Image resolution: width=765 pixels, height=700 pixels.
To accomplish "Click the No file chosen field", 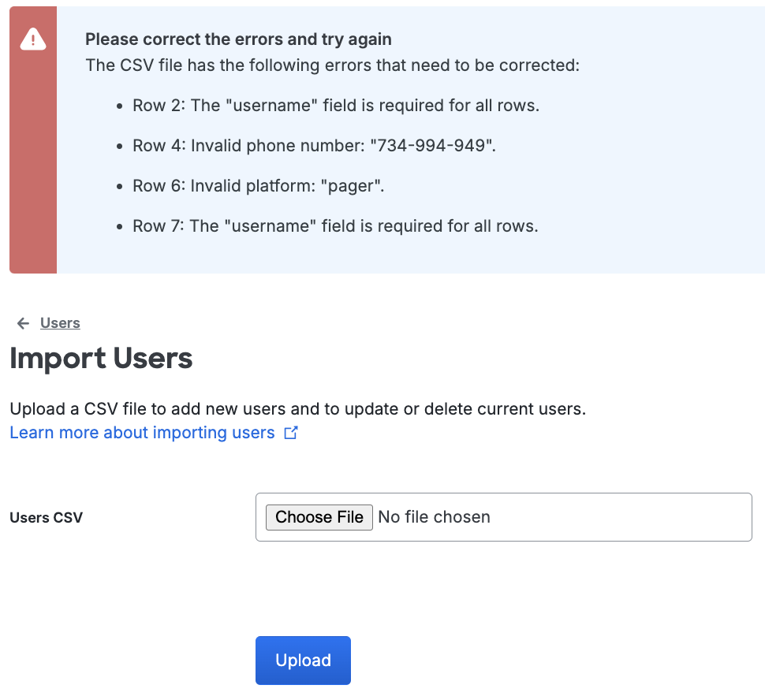I will tap(434, 516).
